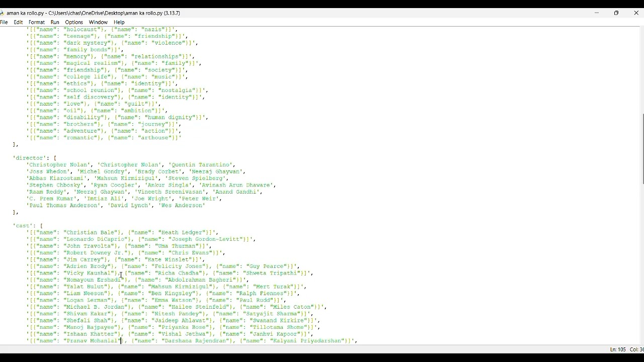Image resolution: width=644 pixels, height=362 pixels.
Task: Open the Format menu
Action: pyautogui.click(x=37, y=22)
